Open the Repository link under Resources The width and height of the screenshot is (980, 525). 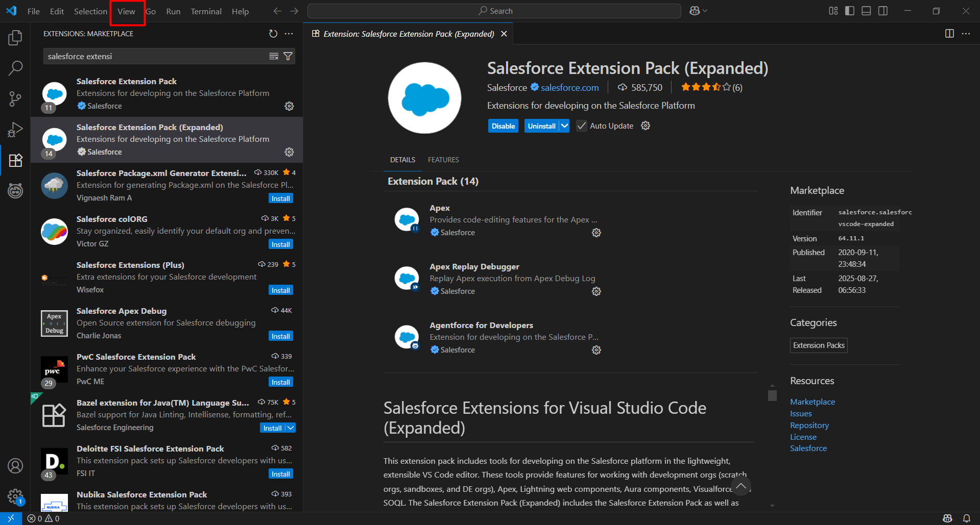click(x=809, y=426)
